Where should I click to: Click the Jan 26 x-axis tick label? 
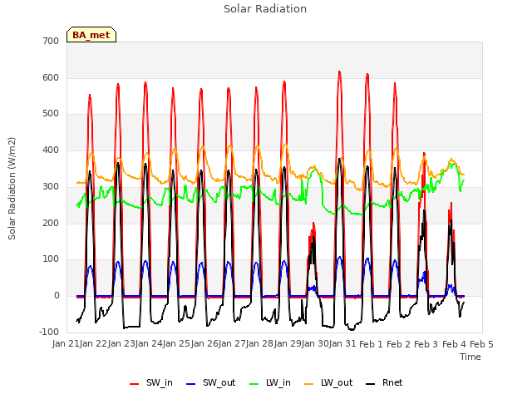point(204,343)
